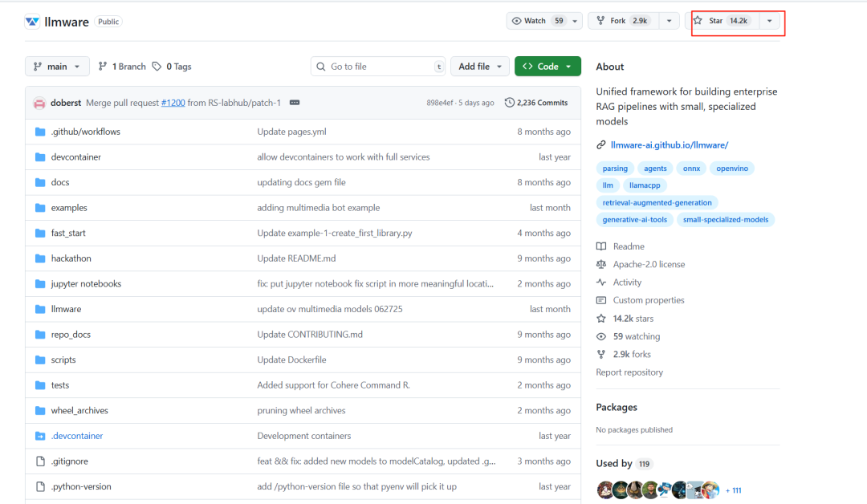The width and height of the screenshot is (867, 504).
Task: Open commit message 'Update Dockerfile'
Action: click(x=291, y=360)
